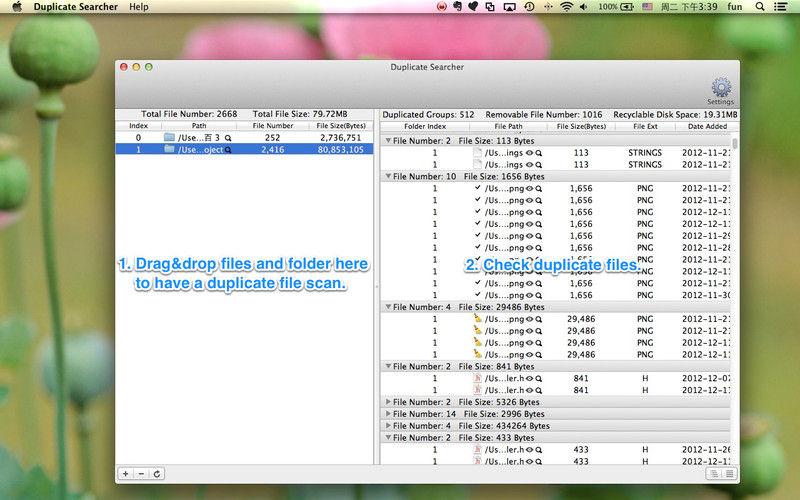Click header file icon in 841 row dated 2012-12-1
The width and height of the screenshot is (800, 500).
coord(478,390)
